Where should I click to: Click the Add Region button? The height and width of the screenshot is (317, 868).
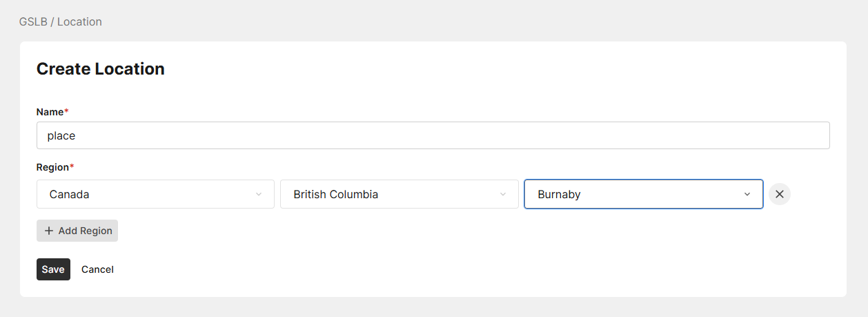(77, 231)
